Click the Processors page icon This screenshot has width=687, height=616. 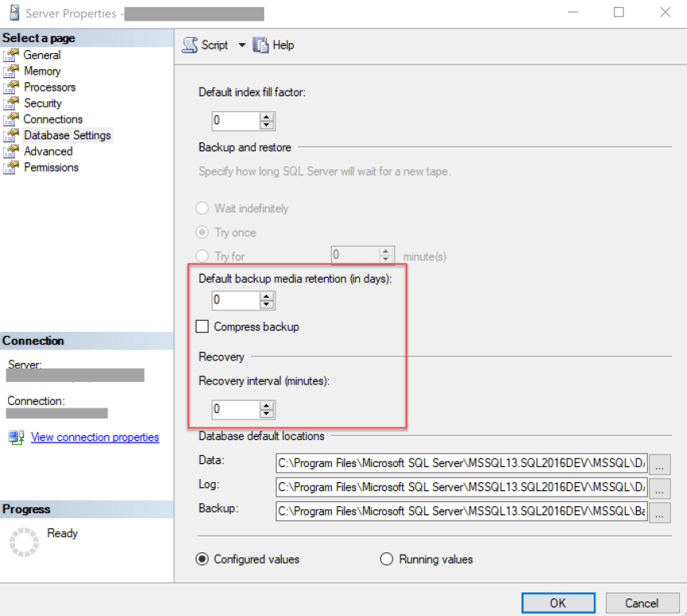[11, 88]
